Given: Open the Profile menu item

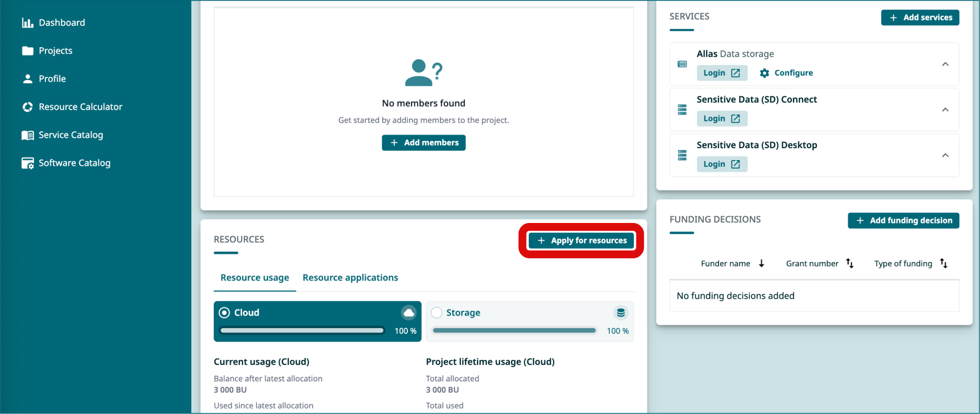Looking at the screenshot, I should 52,79.
